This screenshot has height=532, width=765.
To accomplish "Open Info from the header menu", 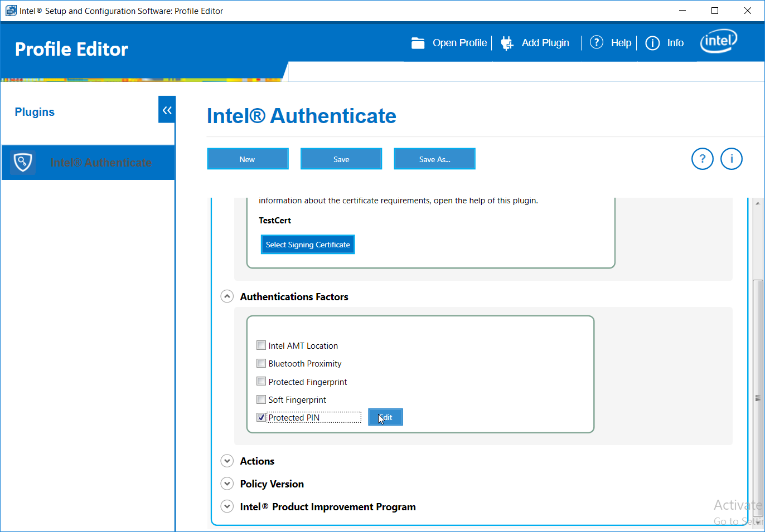I will (x=675, y=43).
